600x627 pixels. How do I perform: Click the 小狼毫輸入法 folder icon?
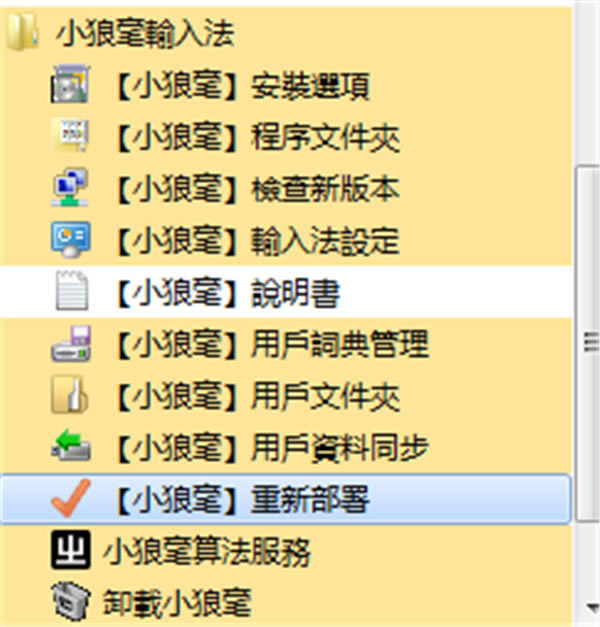(x=22, y=33)
